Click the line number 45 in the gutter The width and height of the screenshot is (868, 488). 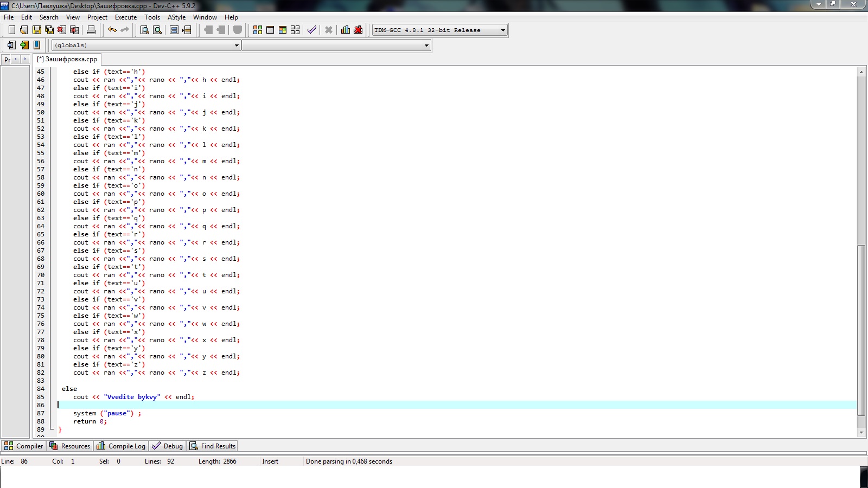coord(41,72)
